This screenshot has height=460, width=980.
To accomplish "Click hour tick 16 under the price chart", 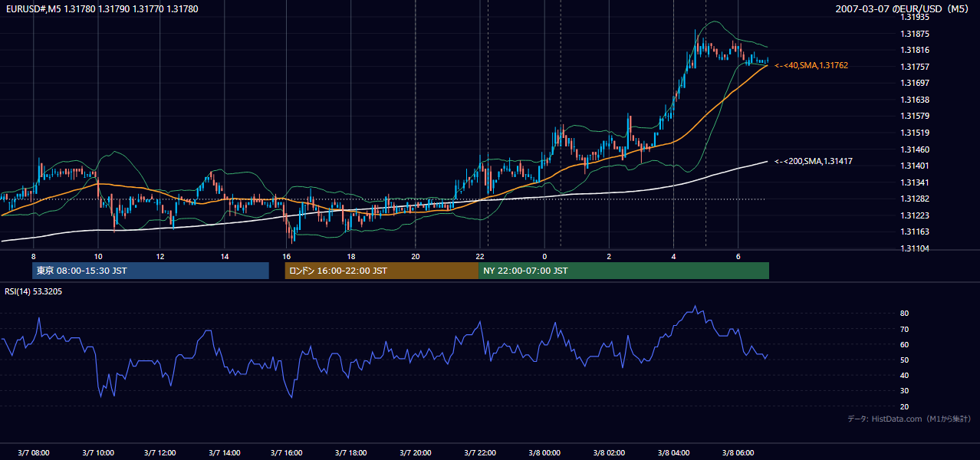I will tap(287, 256).
